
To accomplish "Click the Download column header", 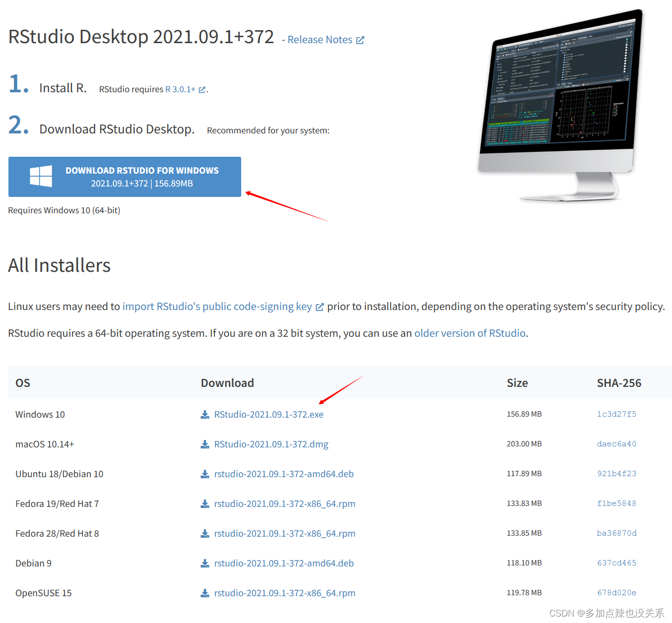I will (227, 383).
